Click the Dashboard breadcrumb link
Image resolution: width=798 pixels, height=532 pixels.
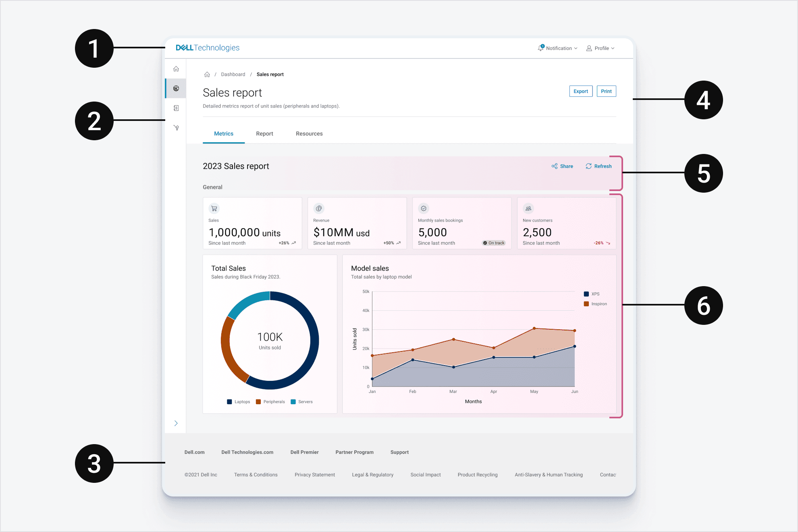233,75
